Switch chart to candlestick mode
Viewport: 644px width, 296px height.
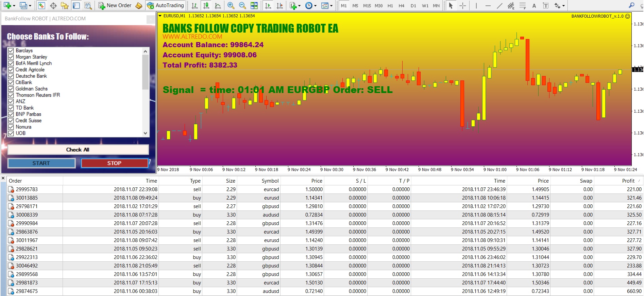(206, 5)
